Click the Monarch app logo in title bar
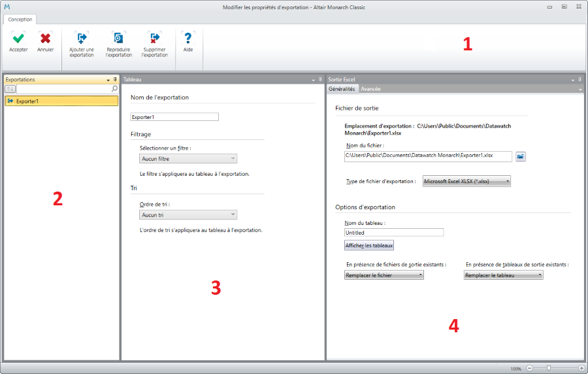This screenshot has height=374, width=588. [x=7, y=7]
